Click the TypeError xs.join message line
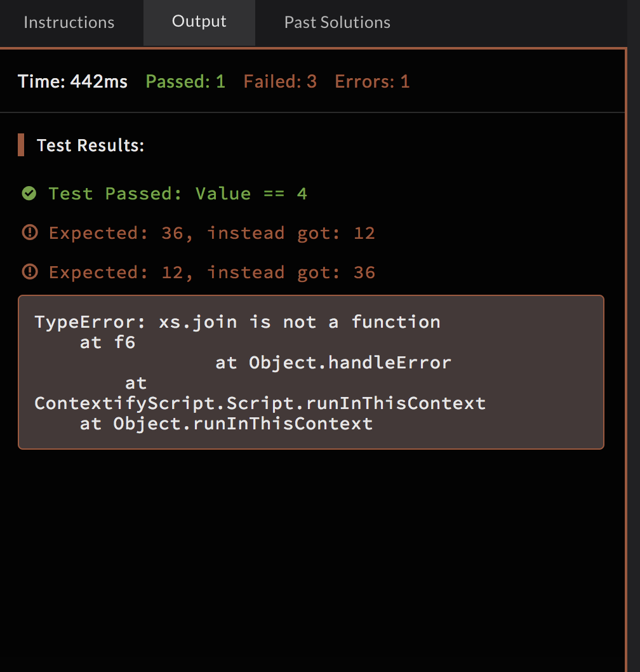This screenshot has width=640, height=672. coord(237,322)
